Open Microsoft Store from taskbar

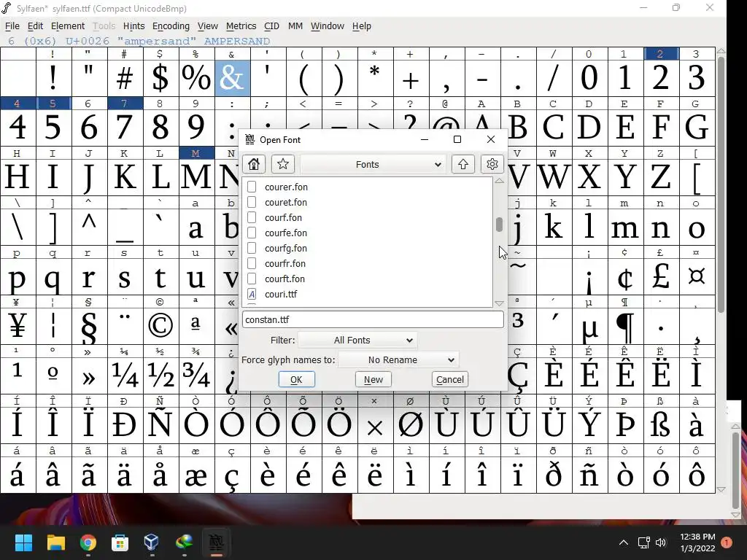120,542
